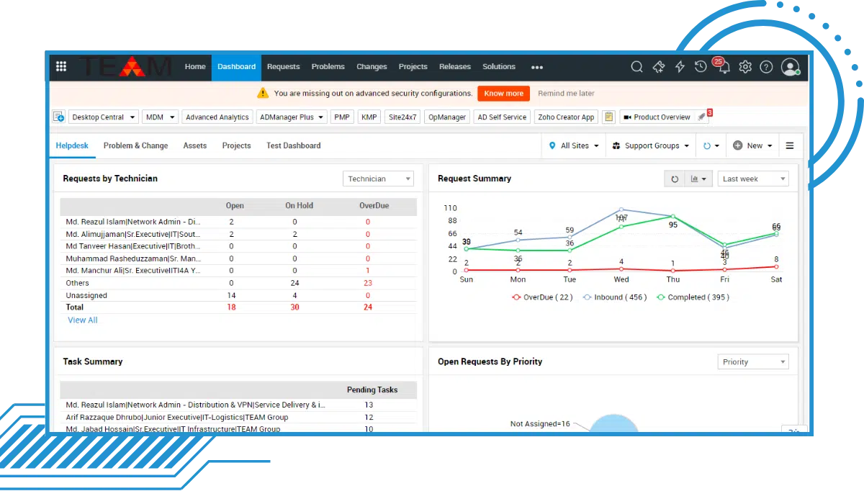Open the user profile avatar icon
Viewport: 864px width, 504px height.
pyautogui.click(x=790, y=66)
